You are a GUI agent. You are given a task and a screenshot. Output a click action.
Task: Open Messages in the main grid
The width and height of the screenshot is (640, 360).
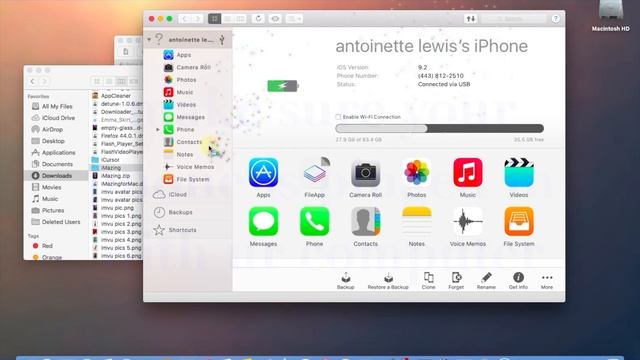263,222
